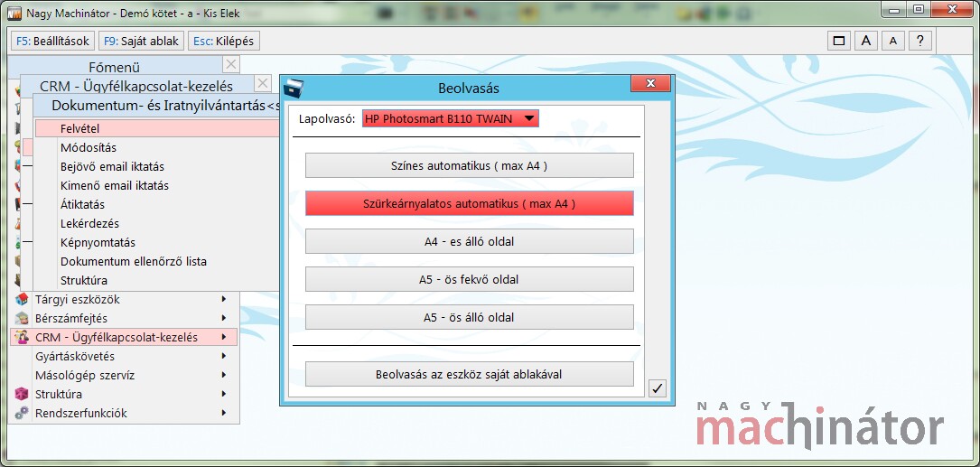Select Felvétel menu item
The width and height of the screenshot is (980, 467).
point(157,128)
